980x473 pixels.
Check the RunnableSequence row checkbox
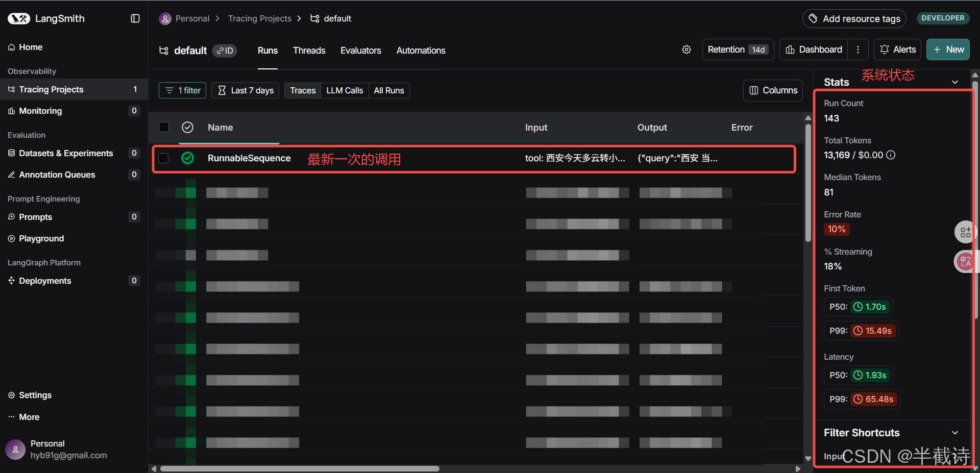pyautogui.click(x=164, y=158)
